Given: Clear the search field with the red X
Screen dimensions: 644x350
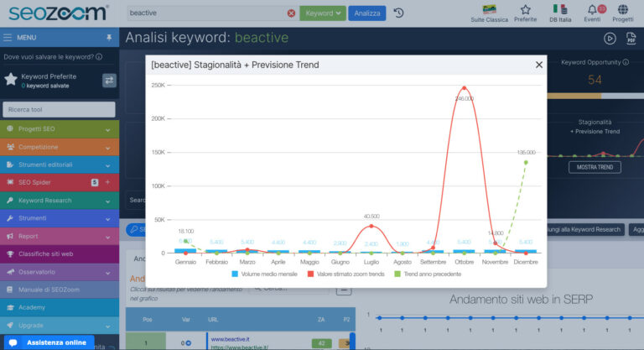Looking at the screenshot, I should 291,13.
